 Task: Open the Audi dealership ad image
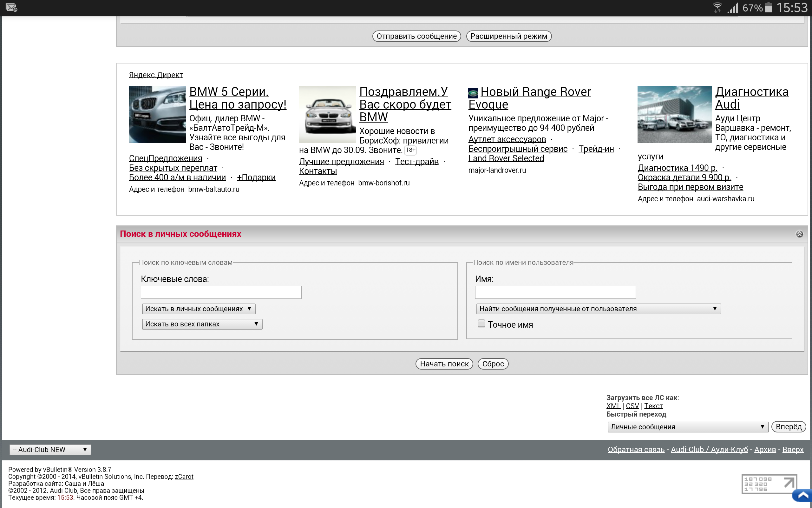coord(674,114)
